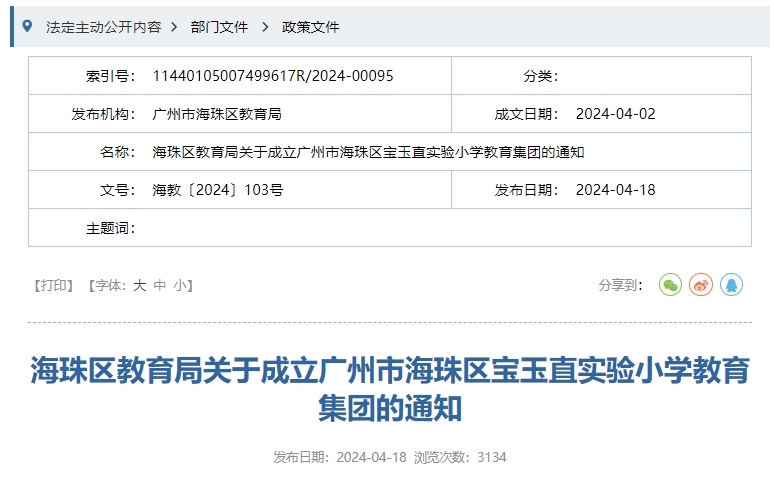Navigate to 政策文件 breadcrumb
This screenshot has height=484, width=774.
click(x=311, y=27)
